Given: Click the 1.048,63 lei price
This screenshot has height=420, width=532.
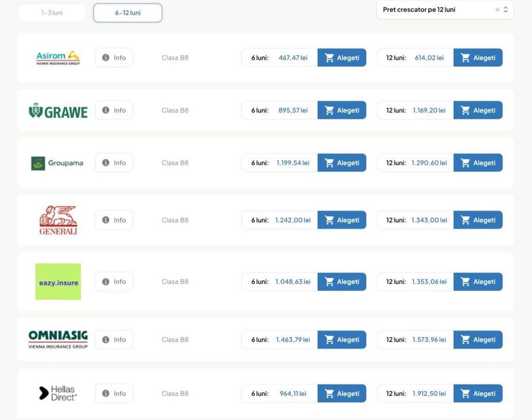Looking at the screenshot, I should click(x=293, y=282).
